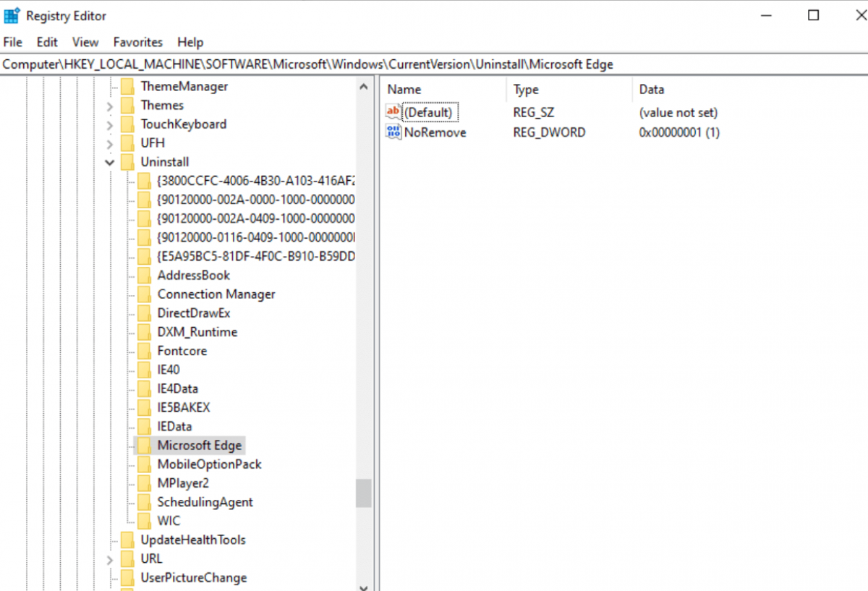This screenshot has width=868, height=591.
Task: Expand the URL key chevron
Action: 110,558
